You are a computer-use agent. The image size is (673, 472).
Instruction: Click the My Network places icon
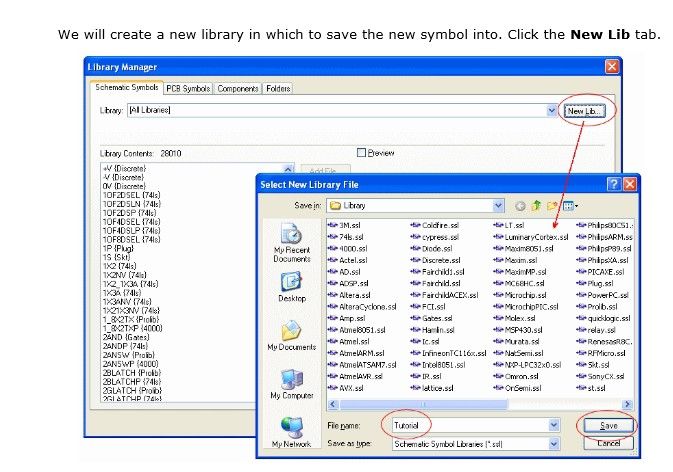(x=292, y=432)
